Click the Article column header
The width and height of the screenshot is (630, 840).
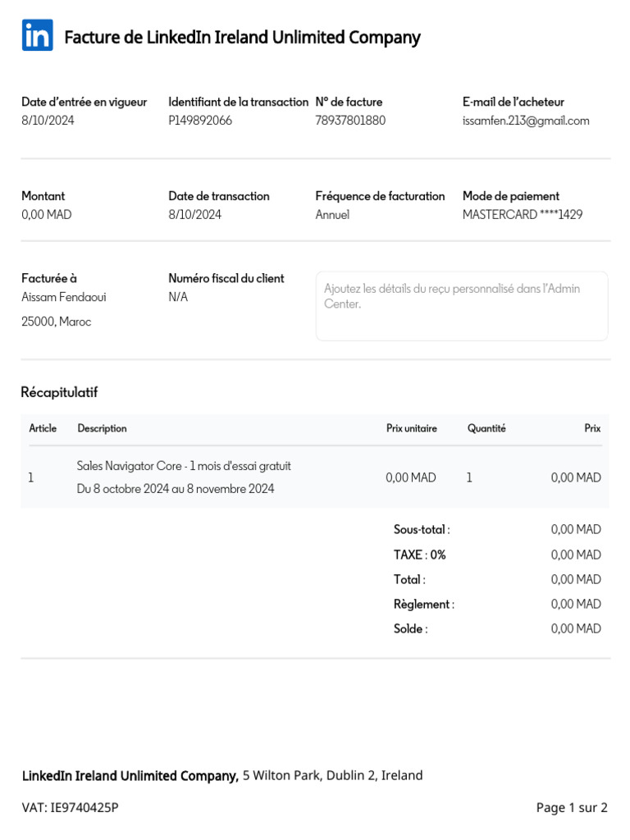(x=43, y=428)
